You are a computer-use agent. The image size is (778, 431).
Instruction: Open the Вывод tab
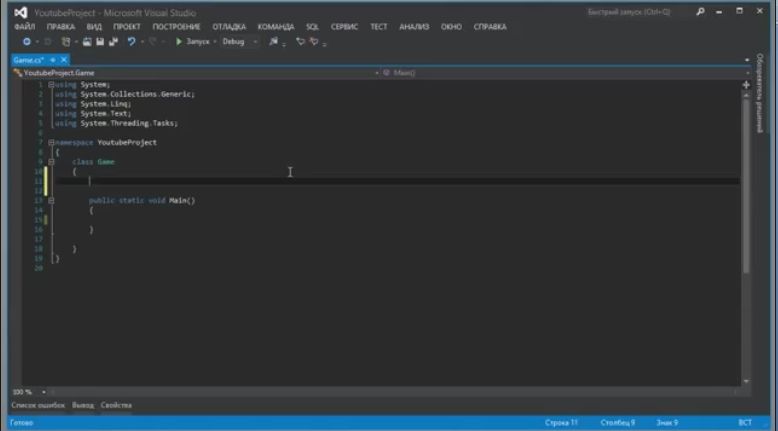point(83,405)
